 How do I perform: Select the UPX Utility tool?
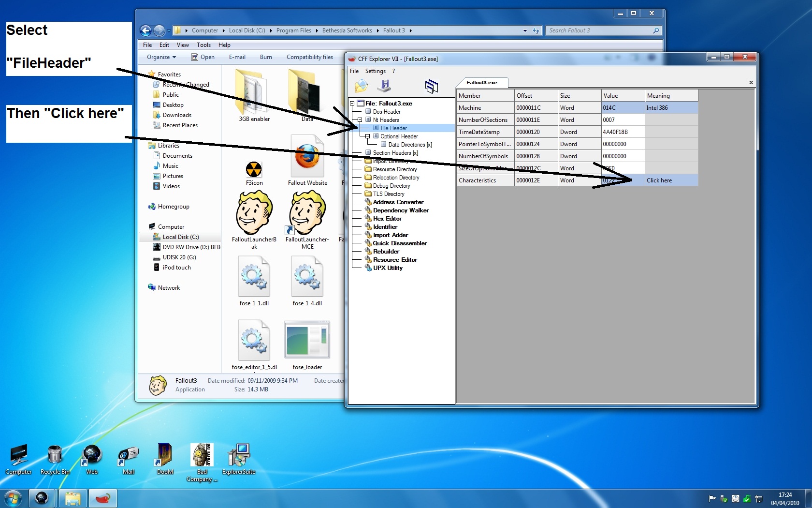[388, 268]
